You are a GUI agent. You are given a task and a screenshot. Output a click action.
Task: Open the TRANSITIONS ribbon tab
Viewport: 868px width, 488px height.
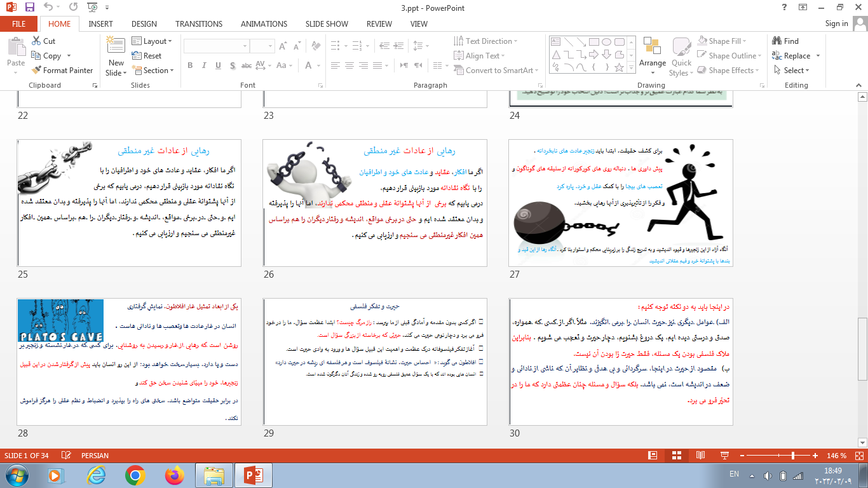coord(199,24)
